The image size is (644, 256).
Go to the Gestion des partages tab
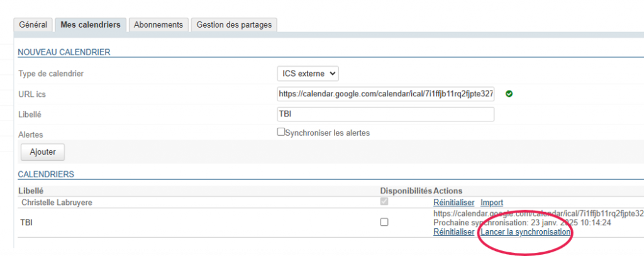point(234,25)
